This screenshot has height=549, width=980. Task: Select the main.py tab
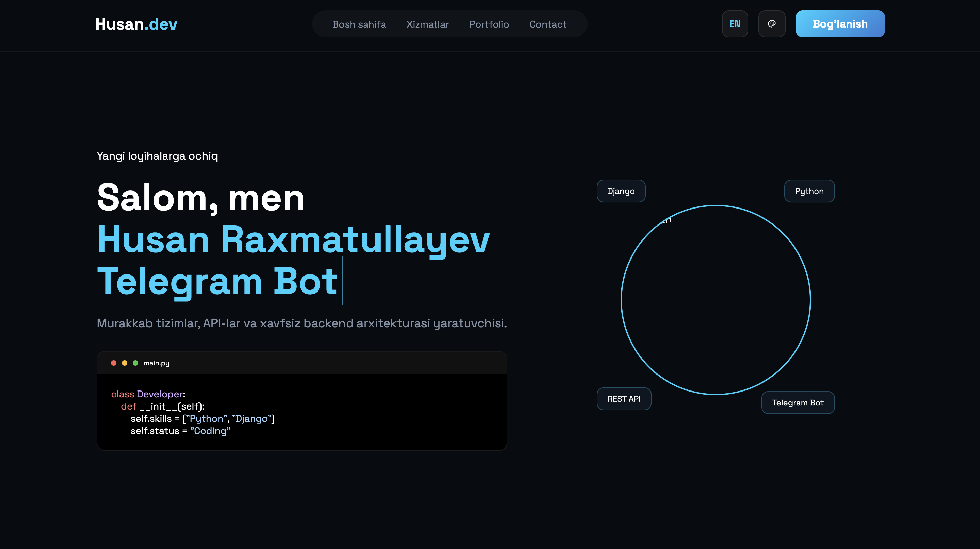[156, 363]
